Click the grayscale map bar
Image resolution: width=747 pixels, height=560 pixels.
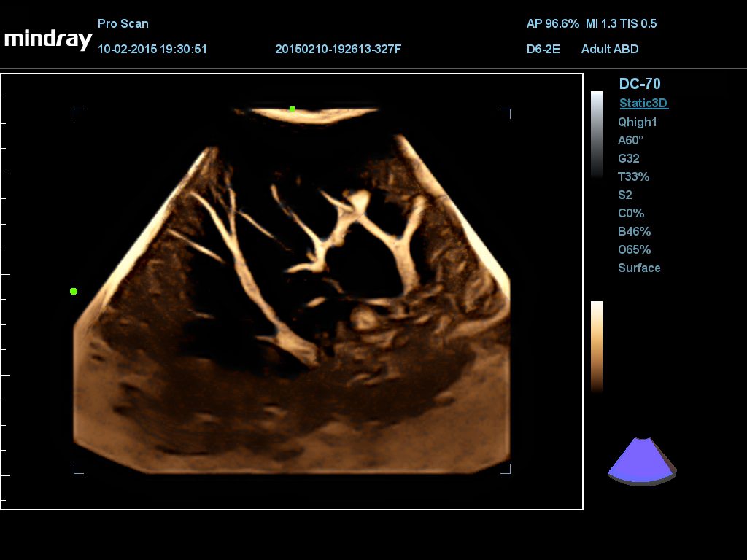tap(597, 134)
